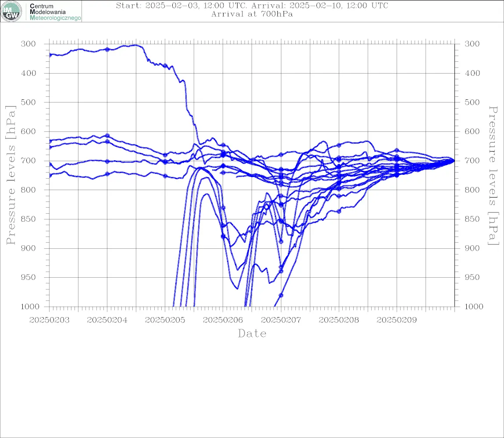504x438 pixels.
Task: Click the right axis 400 label
Action: [x=472, y=73]
